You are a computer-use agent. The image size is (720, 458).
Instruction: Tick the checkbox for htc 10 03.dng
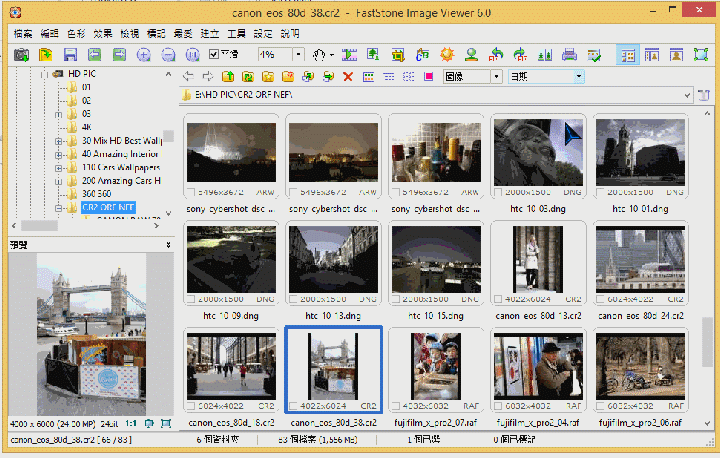[x=498, y=192]
